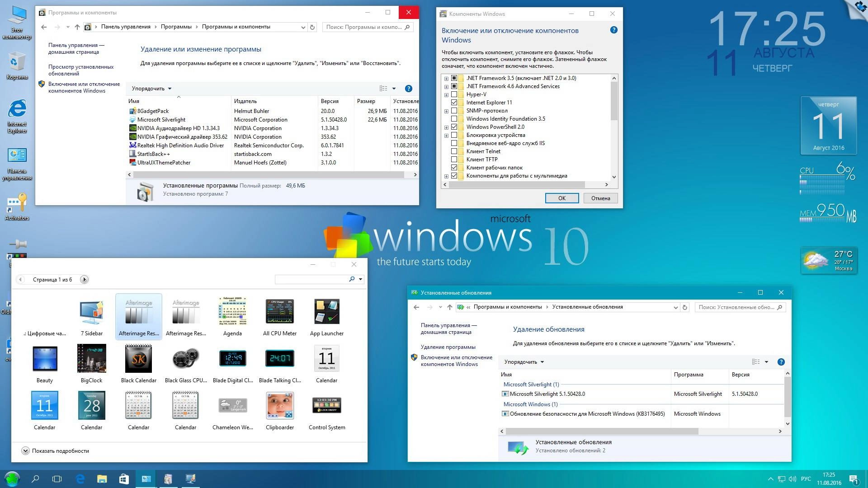This screenshot has width=868, height=488.
Task: Expand the .NET Framework 3.5 tree node
Action: tap(446, 78)
